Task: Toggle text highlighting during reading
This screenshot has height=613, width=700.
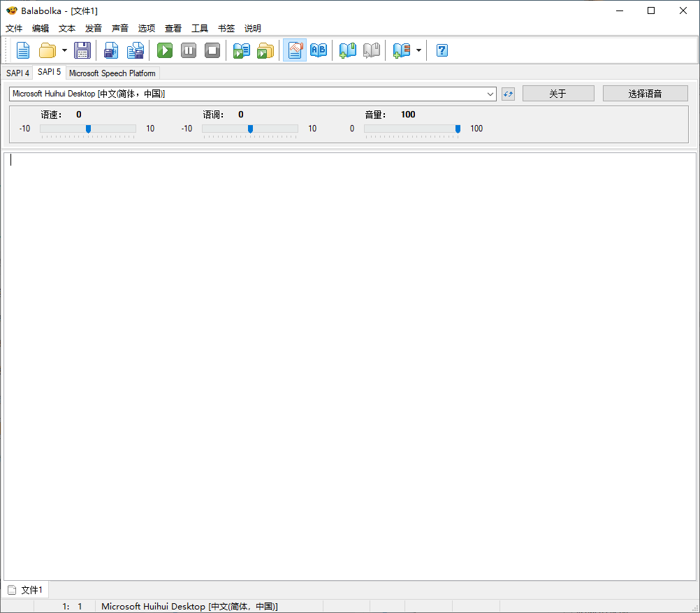Action: [x=294, y=50]
